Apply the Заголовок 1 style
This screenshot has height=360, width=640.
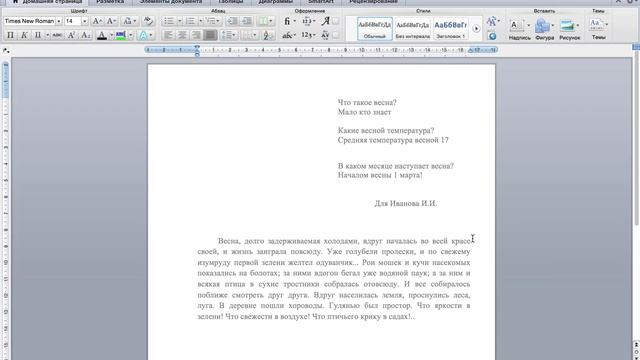450,29
